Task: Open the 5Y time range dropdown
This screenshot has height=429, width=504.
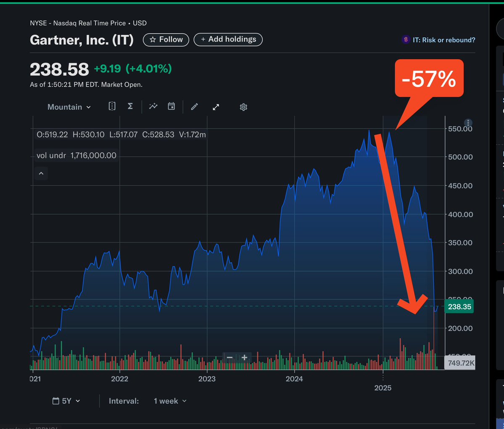Action: click(66, 401)
